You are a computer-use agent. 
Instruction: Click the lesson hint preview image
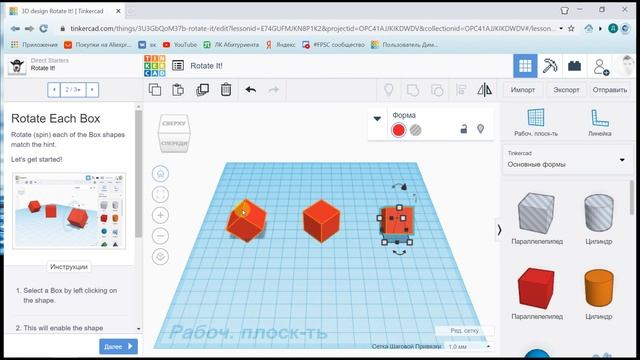pos(69,211)
